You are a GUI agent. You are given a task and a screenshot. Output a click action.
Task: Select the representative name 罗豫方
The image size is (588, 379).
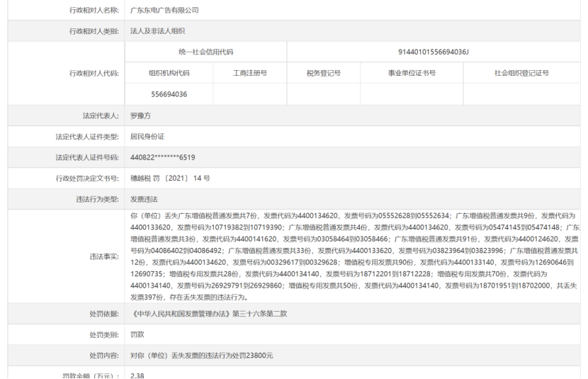141,116
